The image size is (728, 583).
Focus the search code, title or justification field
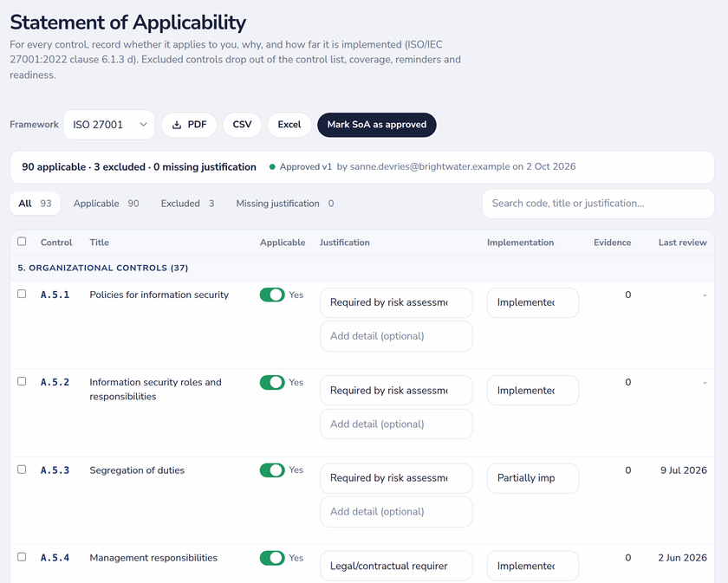click(x=598, y=204)
